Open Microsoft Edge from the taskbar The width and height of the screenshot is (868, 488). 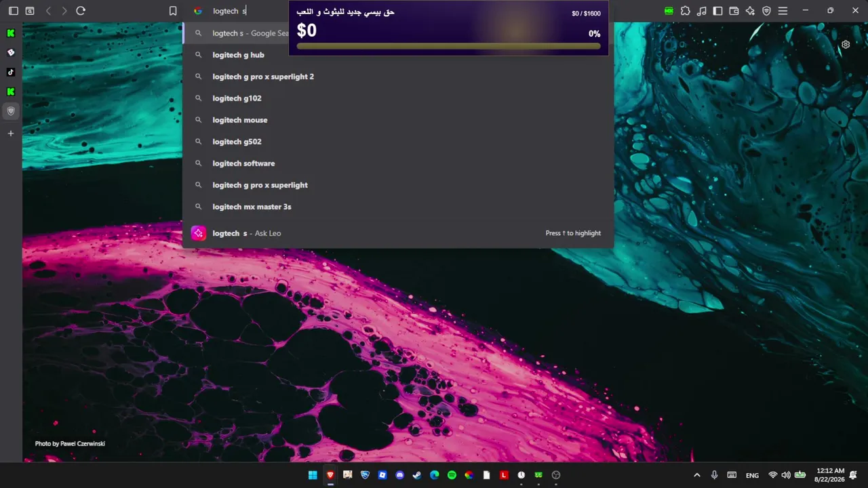434,475
